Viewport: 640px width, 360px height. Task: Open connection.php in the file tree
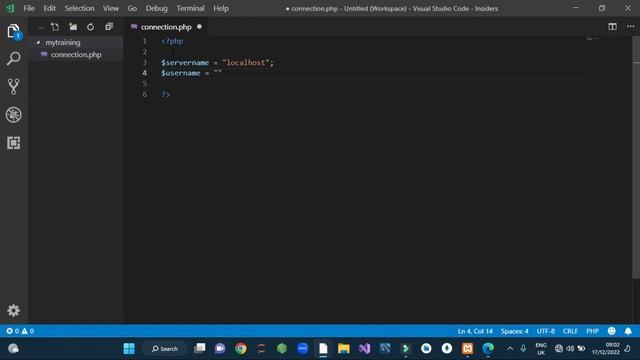pos(76,54)
